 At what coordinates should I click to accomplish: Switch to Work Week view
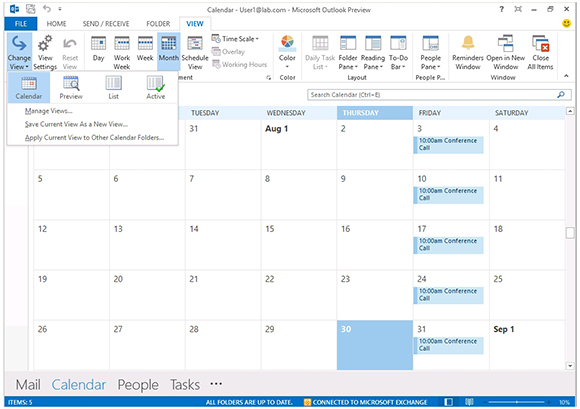click(x=122, y=52)
